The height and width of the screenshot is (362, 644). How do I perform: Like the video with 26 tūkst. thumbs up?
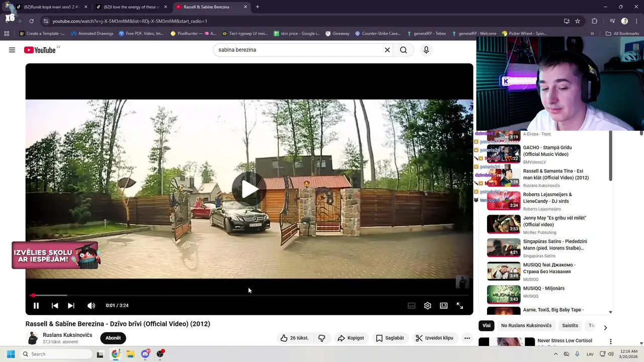point(294,338)
